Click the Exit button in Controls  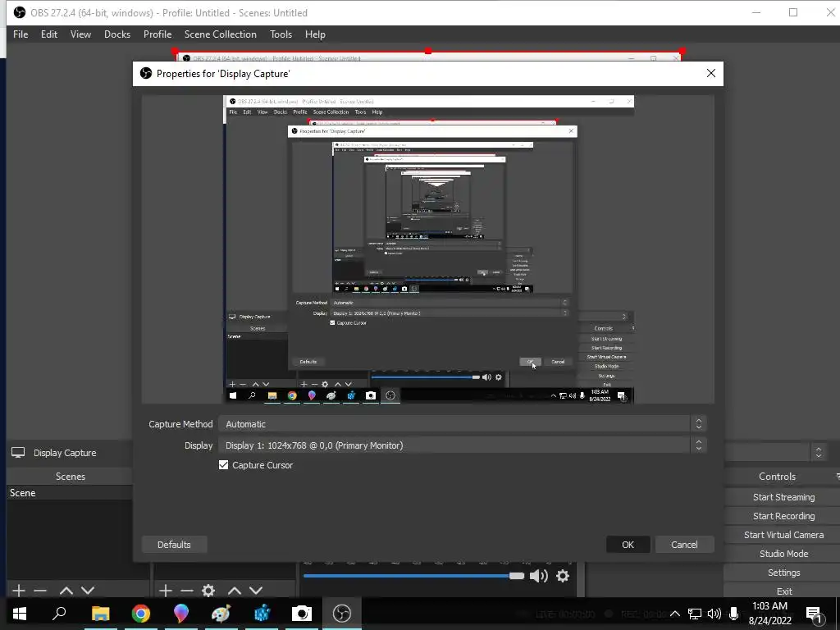coord(783,591)
